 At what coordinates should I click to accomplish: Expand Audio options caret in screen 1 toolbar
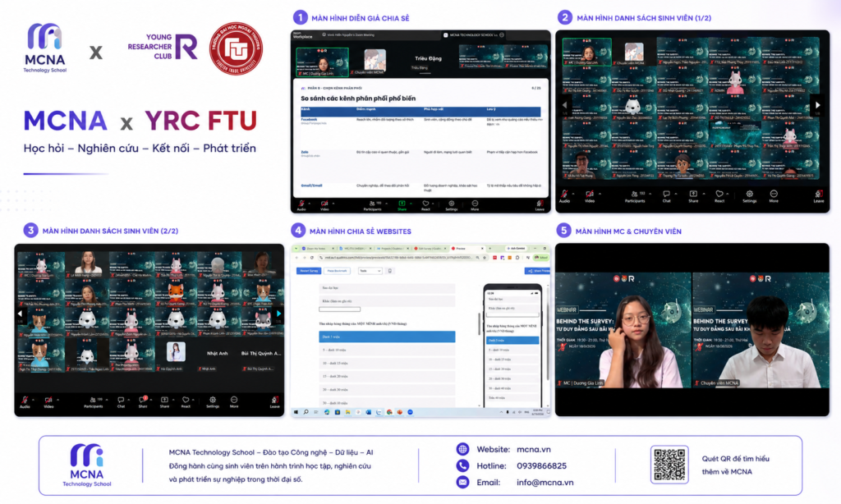pos(309,204)
